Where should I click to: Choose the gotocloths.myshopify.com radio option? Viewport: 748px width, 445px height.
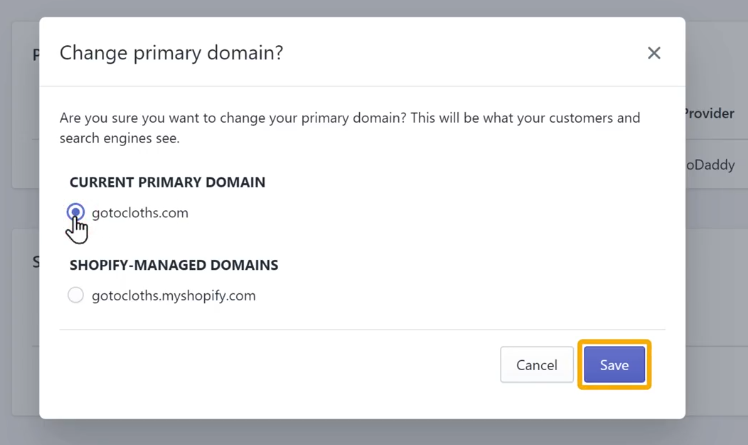[x=75, y=295]
